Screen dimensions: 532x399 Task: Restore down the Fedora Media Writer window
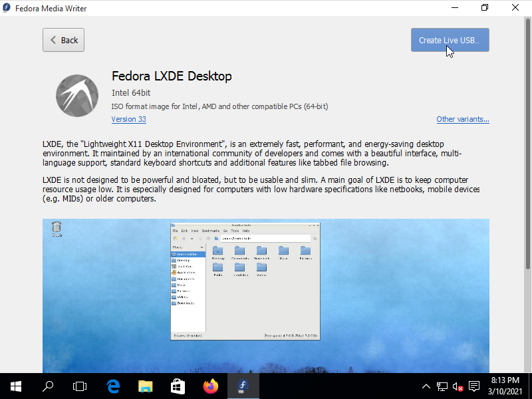pos(485,8)
